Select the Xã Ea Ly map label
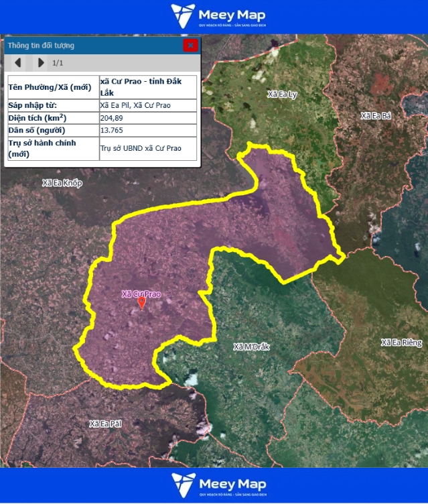 click(281, 94)
